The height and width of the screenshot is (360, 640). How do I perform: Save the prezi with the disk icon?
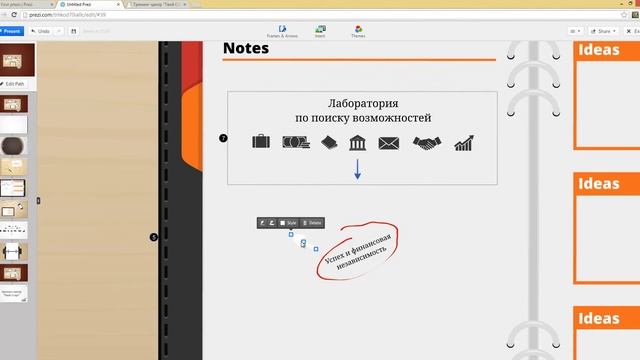tap(73, 31)
